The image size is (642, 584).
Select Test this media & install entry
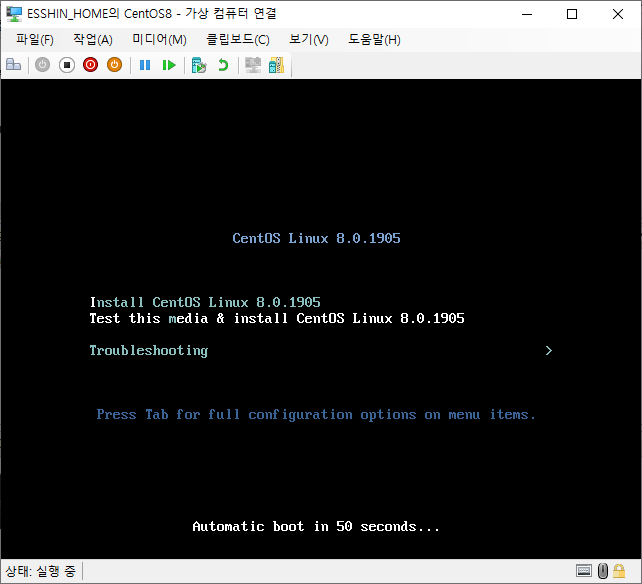click(x=277, y=318)
